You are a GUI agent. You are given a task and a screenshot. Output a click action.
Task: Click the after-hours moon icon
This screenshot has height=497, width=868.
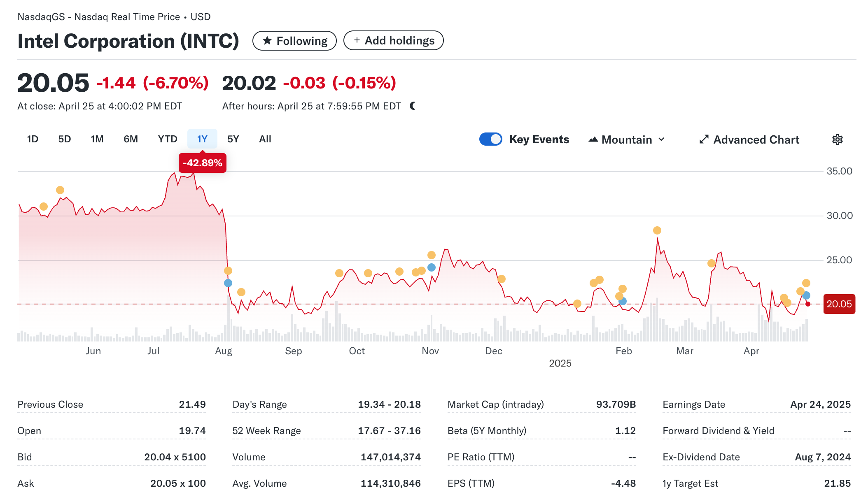(413, 106)
